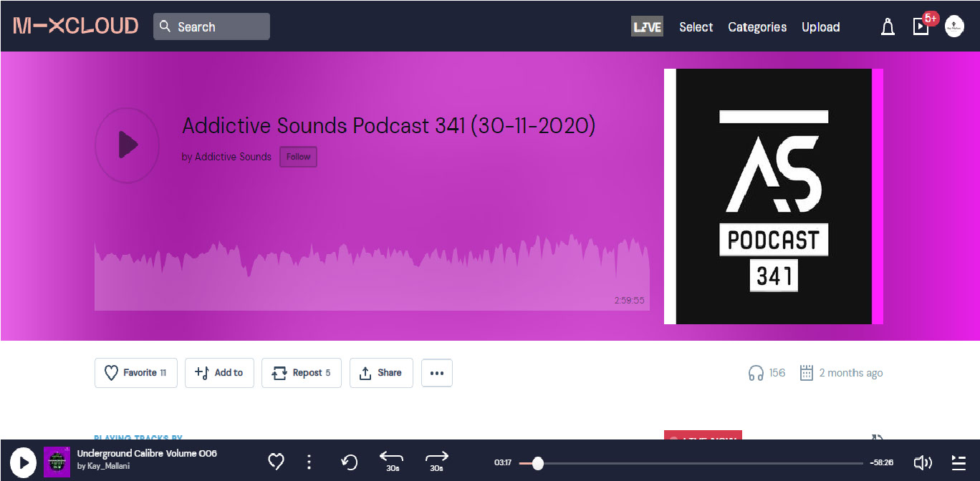This screenshot has width=980, height=481.
Task: Restart the current track with replay icon
Action: (x=350, y=462)
